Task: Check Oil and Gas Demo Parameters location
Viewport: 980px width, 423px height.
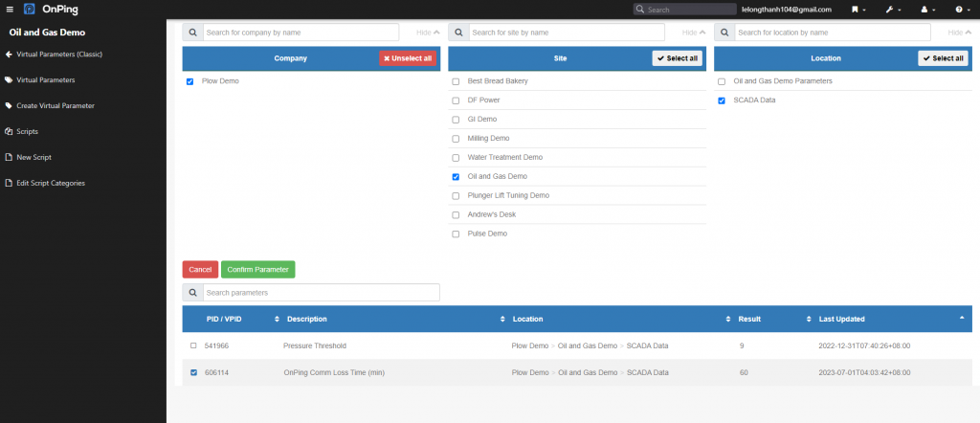Action: coord(722,81)
